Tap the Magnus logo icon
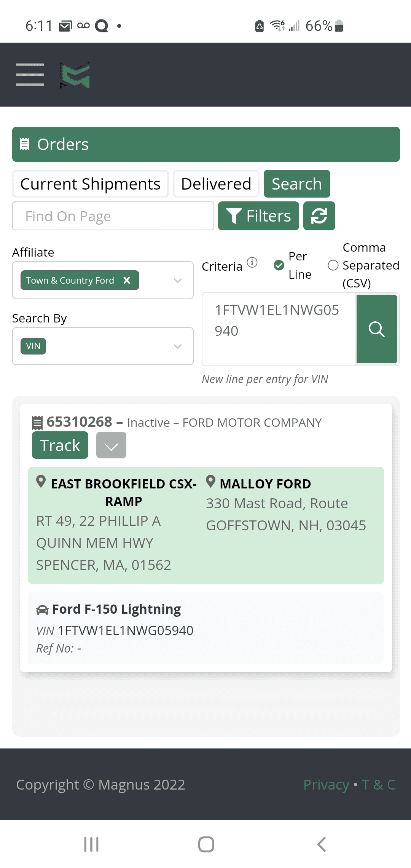 point(75,75)
